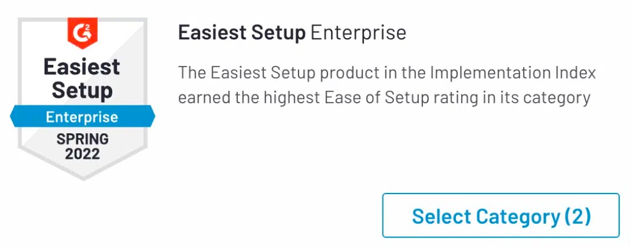644x248 pixels.
Task: Click the word Easiest inside the badge
Action: (x=82, y=67)
